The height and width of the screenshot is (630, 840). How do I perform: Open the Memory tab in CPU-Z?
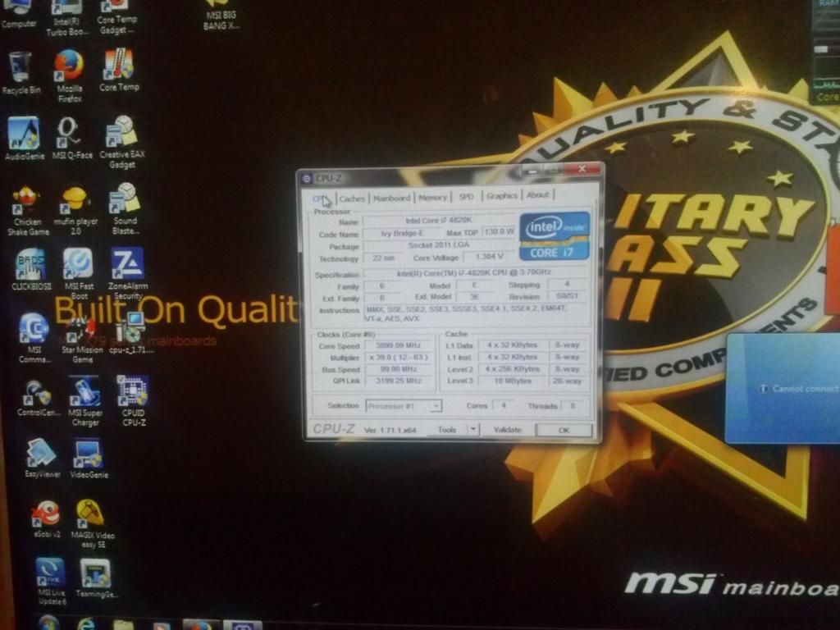pyautogui.click(x=432, y=198)
